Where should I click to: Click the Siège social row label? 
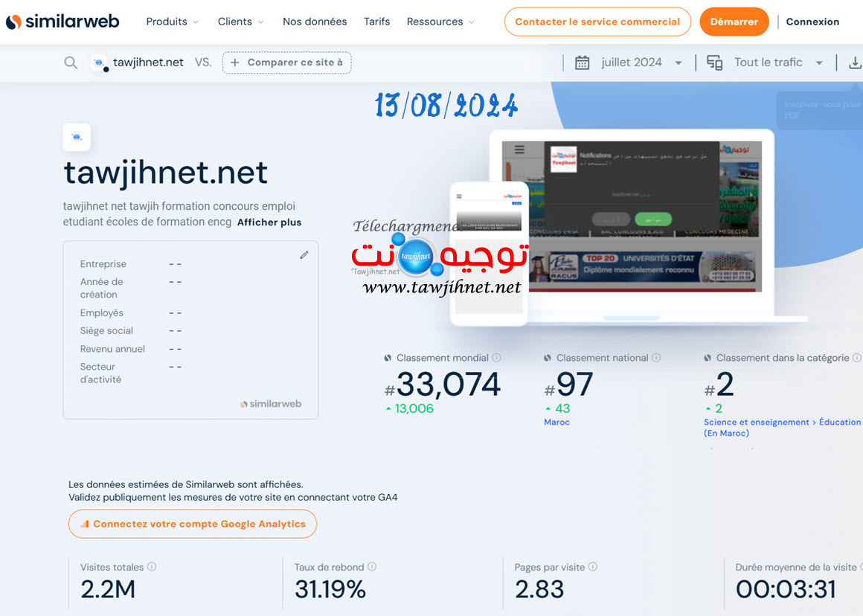click(106, 331)
